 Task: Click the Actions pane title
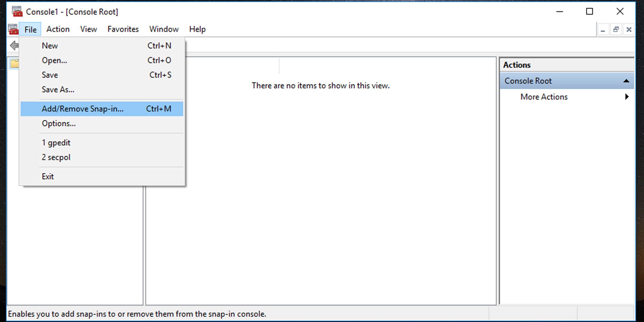[517, 65]
